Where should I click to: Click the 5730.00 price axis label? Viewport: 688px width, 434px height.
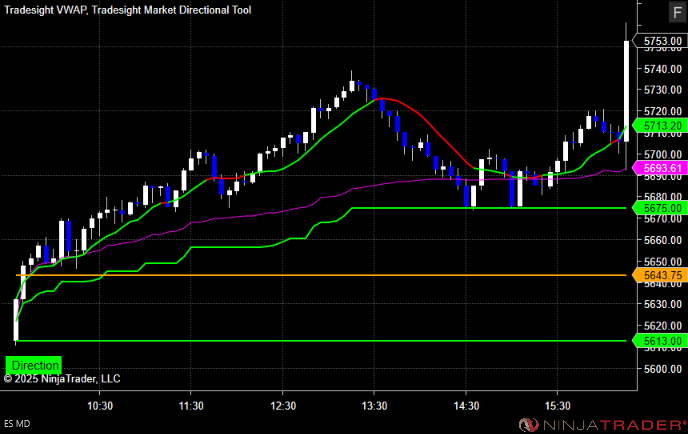(663, 90)
